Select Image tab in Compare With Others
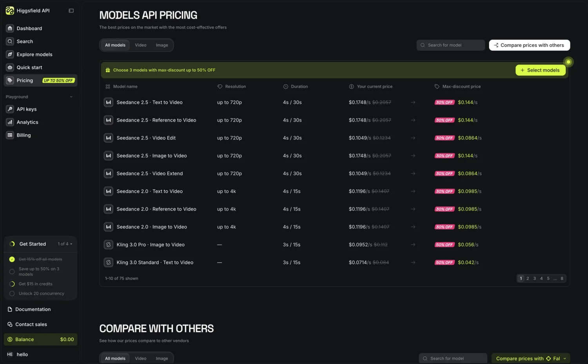The height and width of the screenshot is (364, 588). click(x=162, y=359)
